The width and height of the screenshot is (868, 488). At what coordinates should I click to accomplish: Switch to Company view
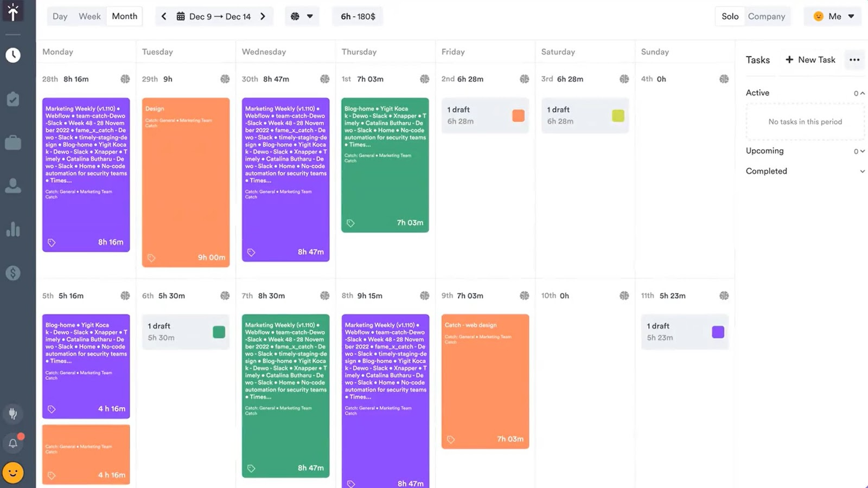(767, 16)
